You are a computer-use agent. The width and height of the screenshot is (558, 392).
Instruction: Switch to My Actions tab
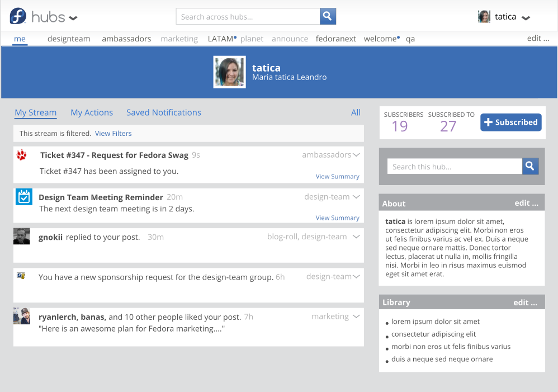(92, 112)
